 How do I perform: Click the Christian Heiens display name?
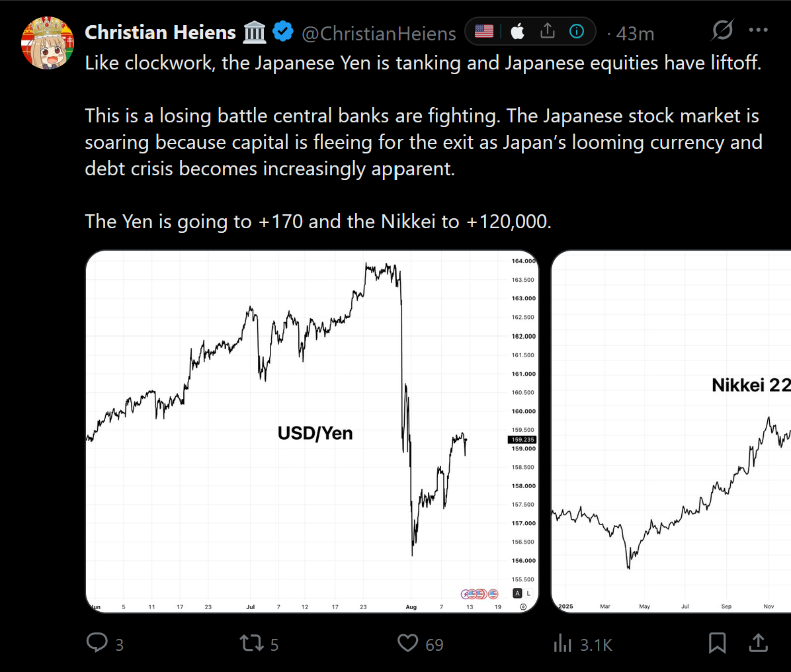point(160,32)
